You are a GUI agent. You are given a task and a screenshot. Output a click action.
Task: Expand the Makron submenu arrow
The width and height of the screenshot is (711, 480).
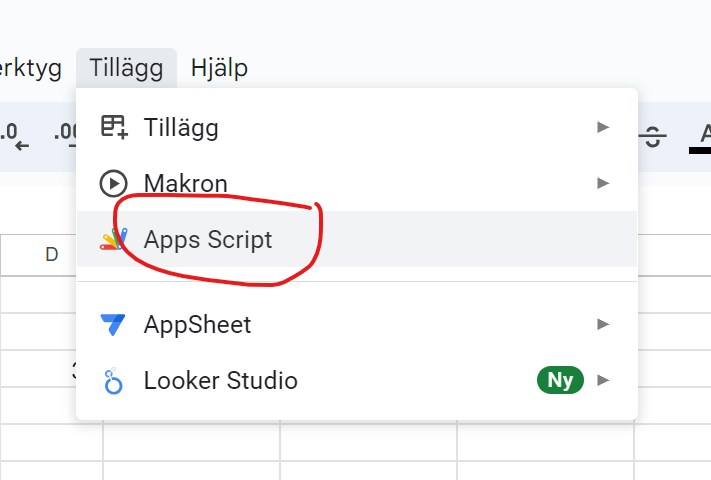(x=602, y=183)
